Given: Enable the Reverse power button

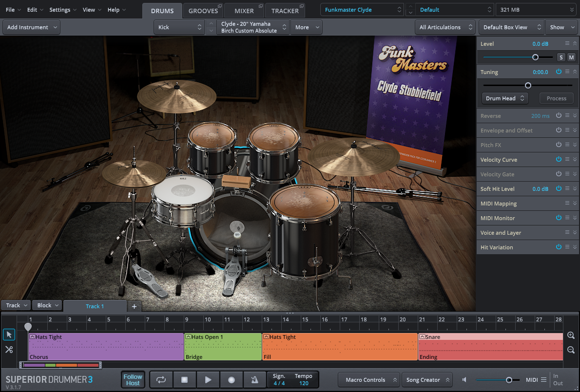Looking at the screenshot, I should point(559,115).
